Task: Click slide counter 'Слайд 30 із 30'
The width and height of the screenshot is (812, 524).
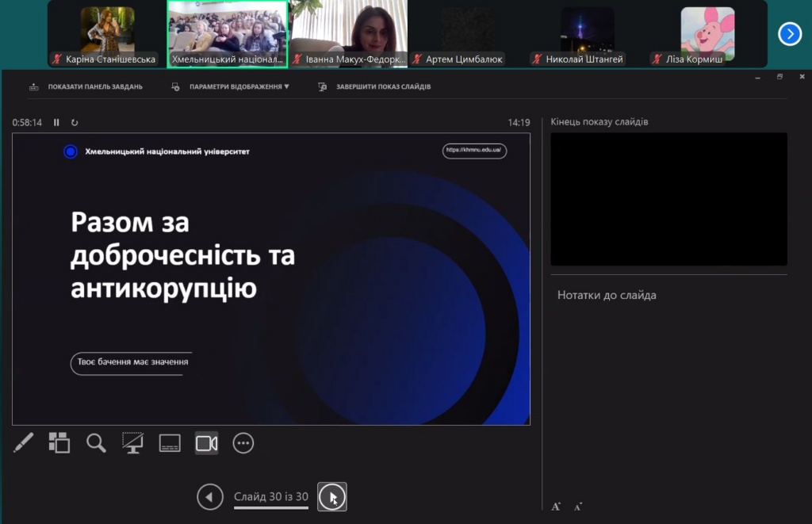Action: 270,497
